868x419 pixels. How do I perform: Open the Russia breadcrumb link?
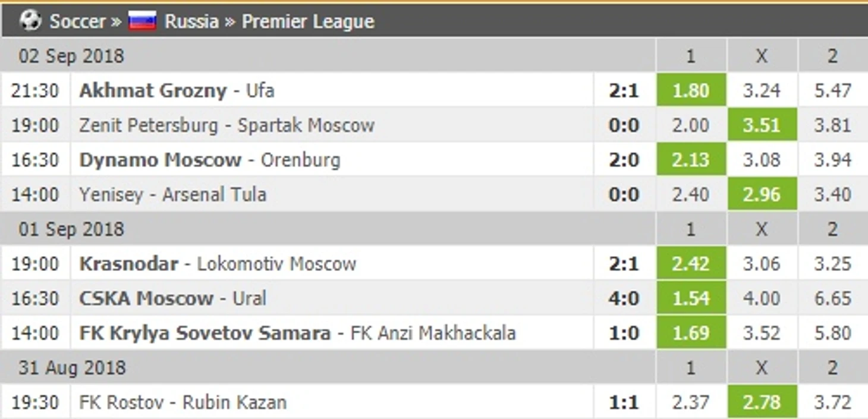191,21
